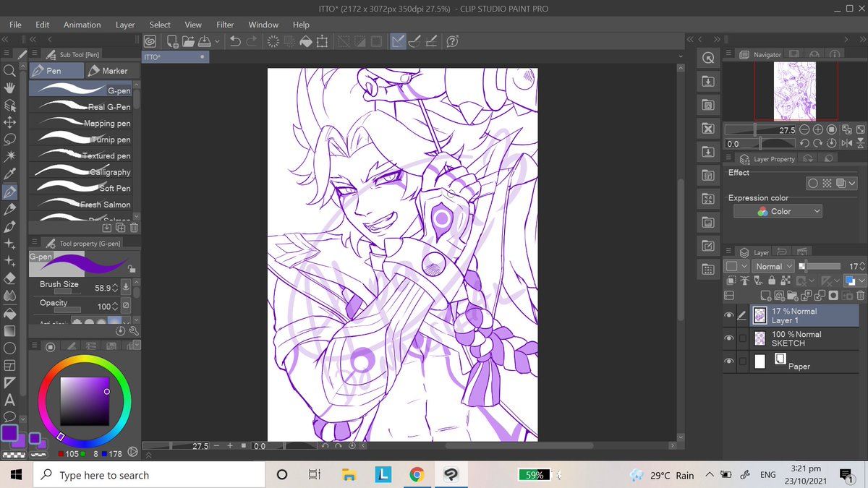Screen dimensions: 868x488
Task: Open CLIP STUDIO support help icon
Action: [453, 42]
